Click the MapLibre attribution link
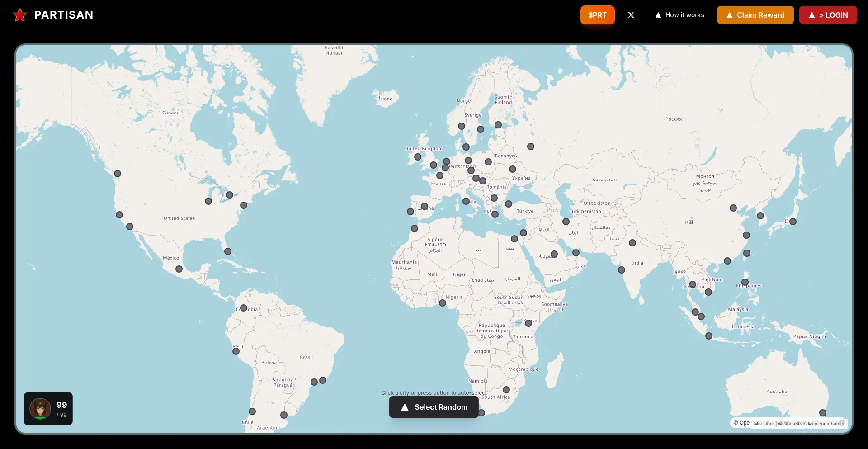 coord(764,424)
